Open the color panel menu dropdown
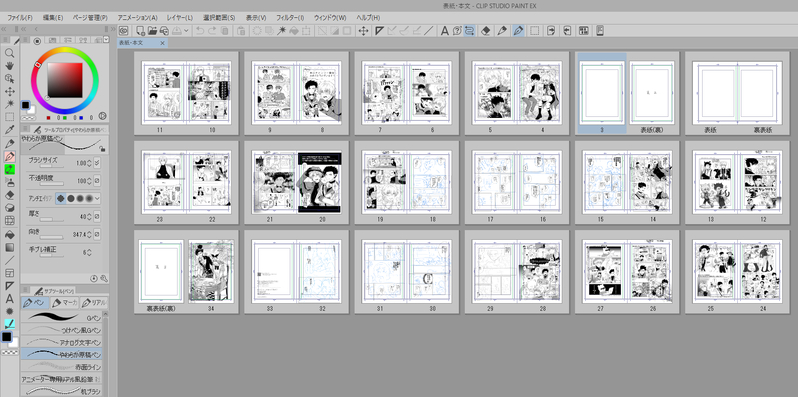Image resolution: width=798 pixels, height=397 pixels. 106,40
